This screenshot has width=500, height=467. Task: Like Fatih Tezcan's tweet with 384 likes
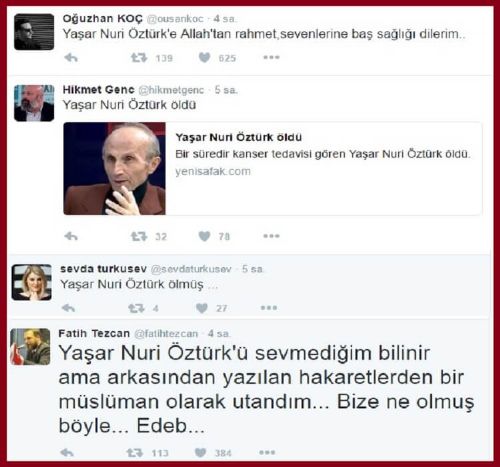[x=200, y=452]
